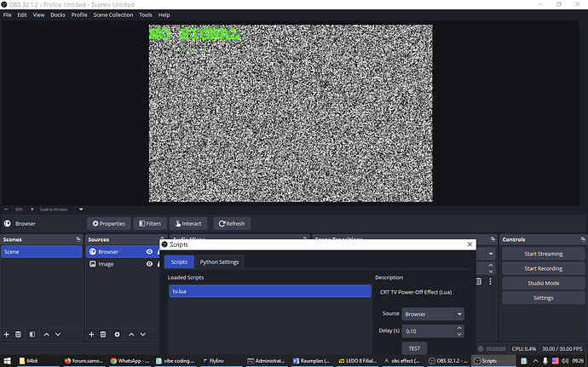Open system tray hidden icons chevron
Screen dimensions: 588x367
coord(535,361)
